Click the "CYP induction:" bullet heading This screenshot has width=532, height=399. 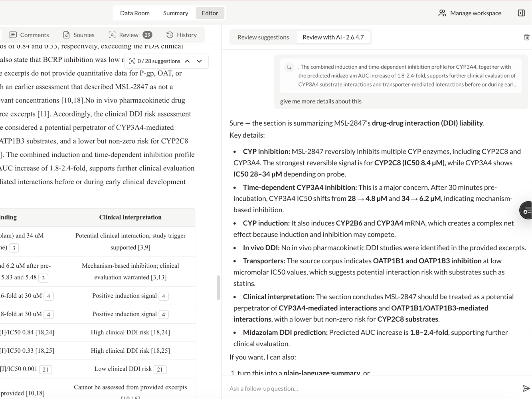click(266, 223)
